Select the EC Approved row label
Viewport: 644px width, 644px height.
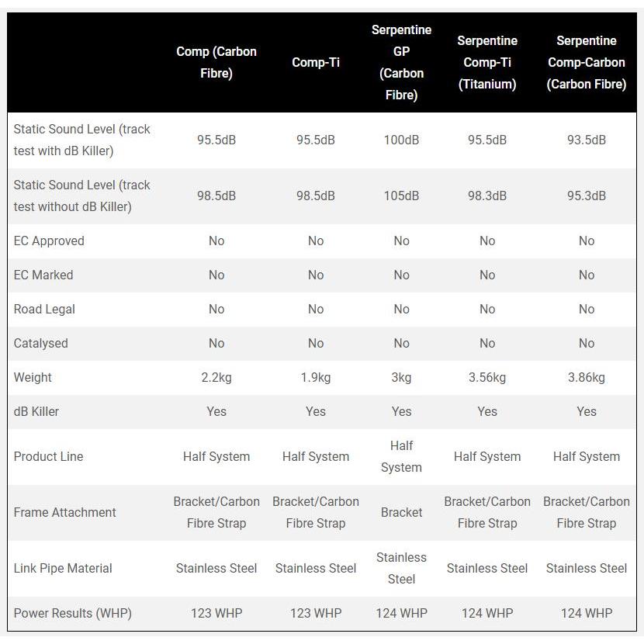(x=49, y=241)
